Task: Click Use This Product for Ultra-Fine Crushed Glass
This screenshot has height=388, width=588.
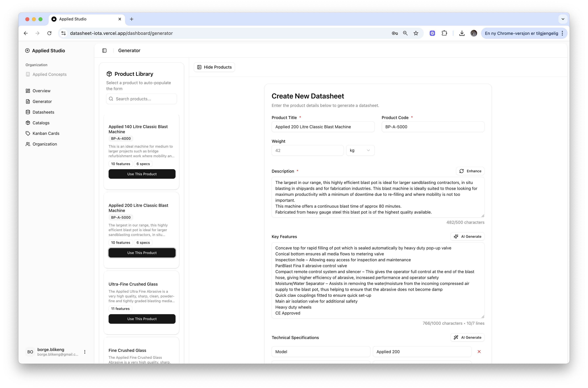Action: (x=142, y=319)
